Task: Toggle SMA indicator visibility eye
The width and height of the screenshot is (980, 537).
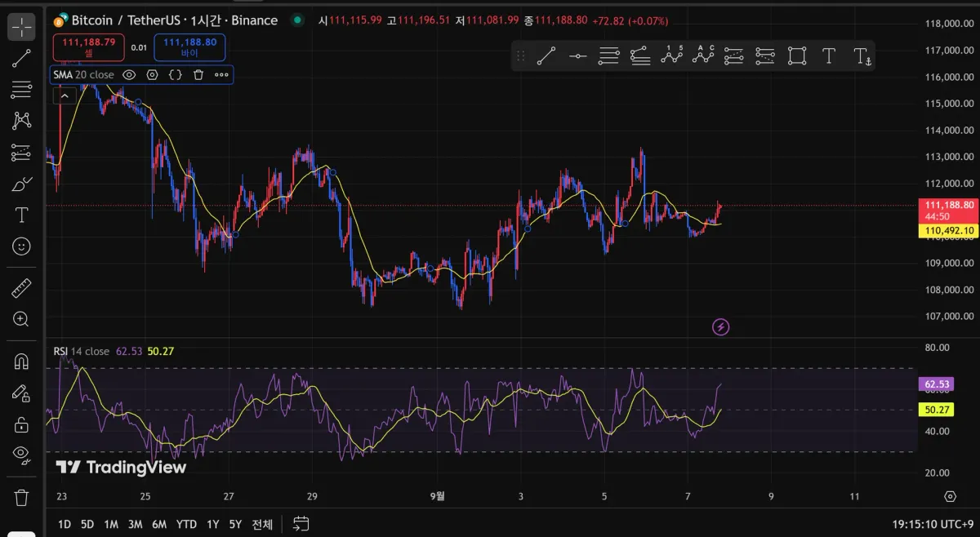Action: 129,75
